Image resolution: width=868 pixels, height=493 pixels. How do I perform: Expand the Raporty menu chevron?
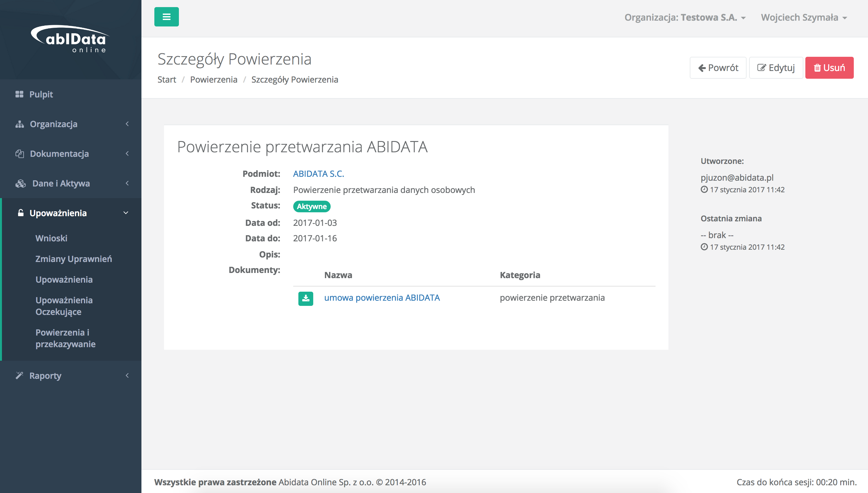tap(127, 376)
